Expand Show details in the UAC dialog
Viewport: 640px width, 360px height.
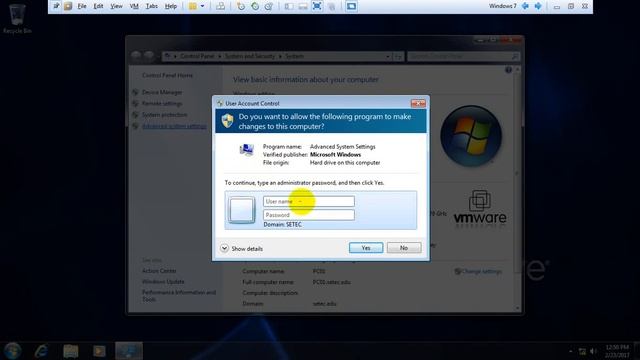pos(242,249)
